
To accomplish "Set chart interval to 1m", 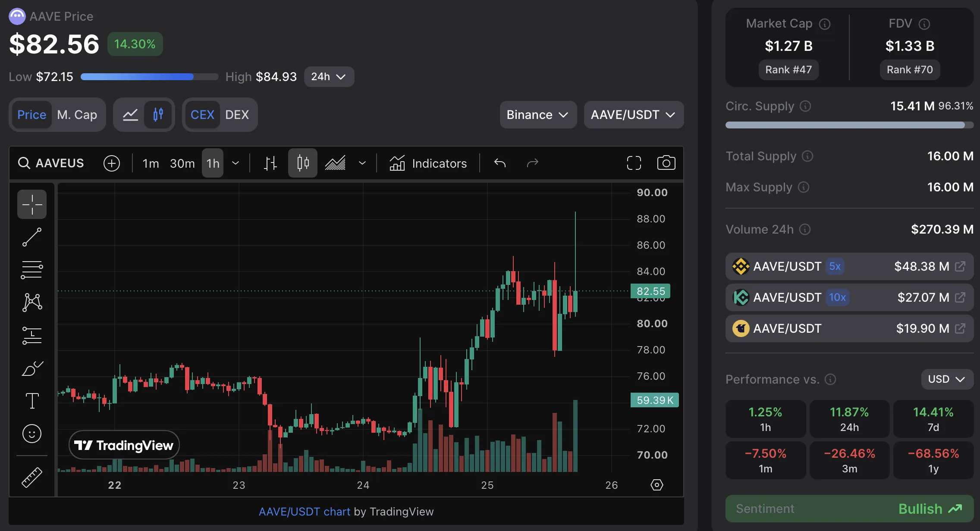I will click(151, 163).
